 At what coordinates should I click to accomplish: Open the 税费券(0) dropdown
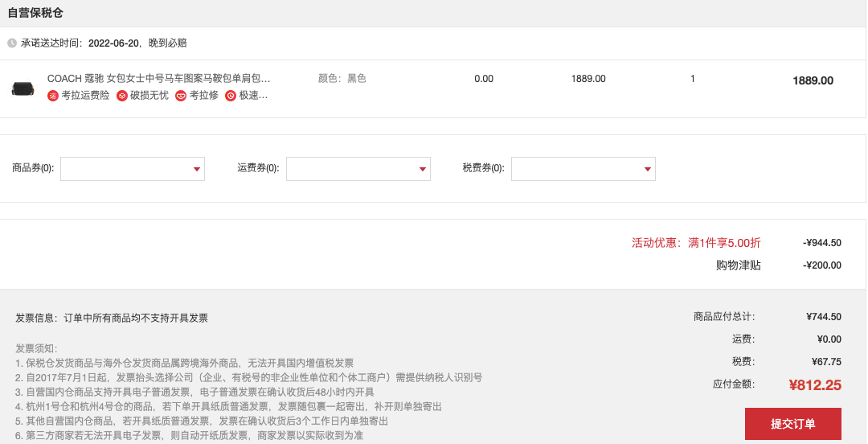click(583, 169)
